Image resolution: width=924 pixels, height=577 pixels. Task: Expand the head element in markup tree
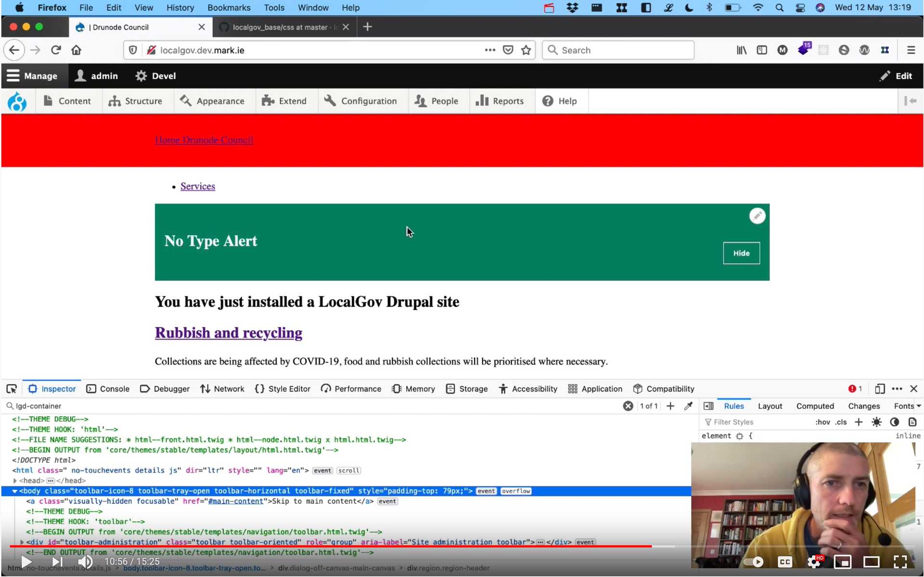[x=15, y=481]
